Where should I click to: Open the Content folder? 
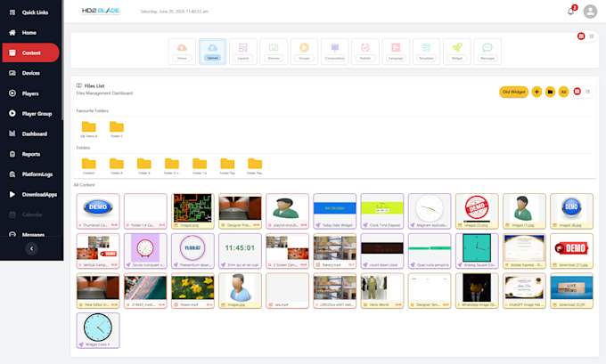tap(89, 166)
